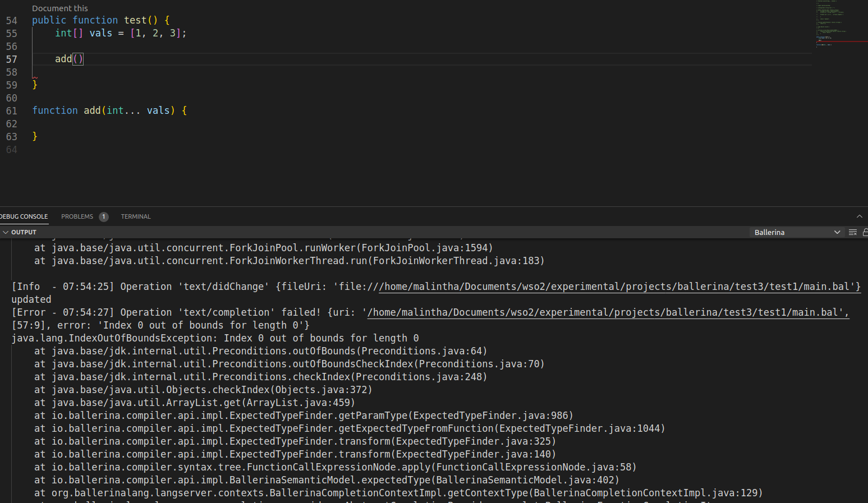Click the 'updated' output text line

click(x=31, y=299)
